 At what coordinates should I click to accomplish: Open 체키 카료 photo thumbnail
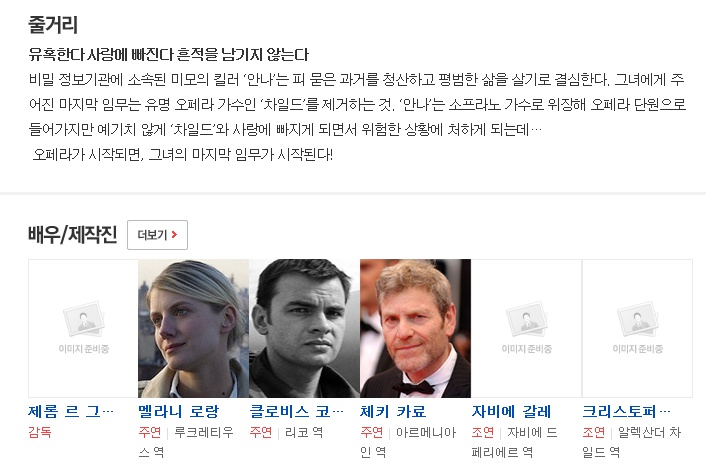[415, 328]
